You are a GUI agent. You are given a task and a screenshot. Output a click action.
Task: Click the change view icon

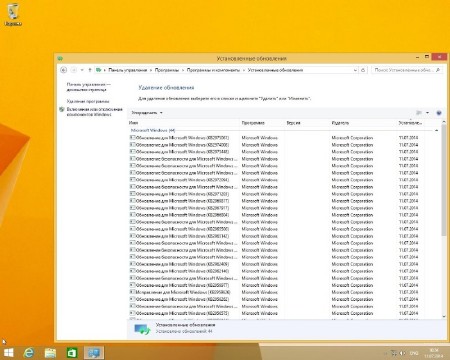coord(419,113)
